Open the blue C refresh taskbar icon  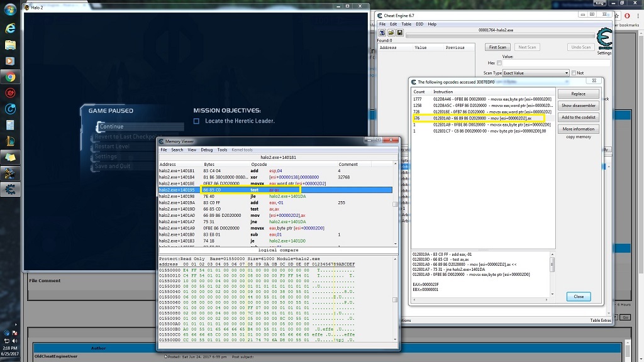click(10, 109)
